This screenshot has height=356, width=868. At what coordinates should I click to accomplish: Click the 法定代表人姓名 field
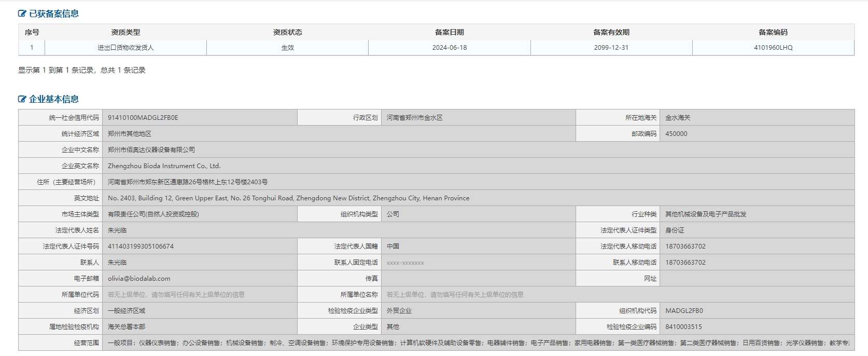click(x=339, y=230)
